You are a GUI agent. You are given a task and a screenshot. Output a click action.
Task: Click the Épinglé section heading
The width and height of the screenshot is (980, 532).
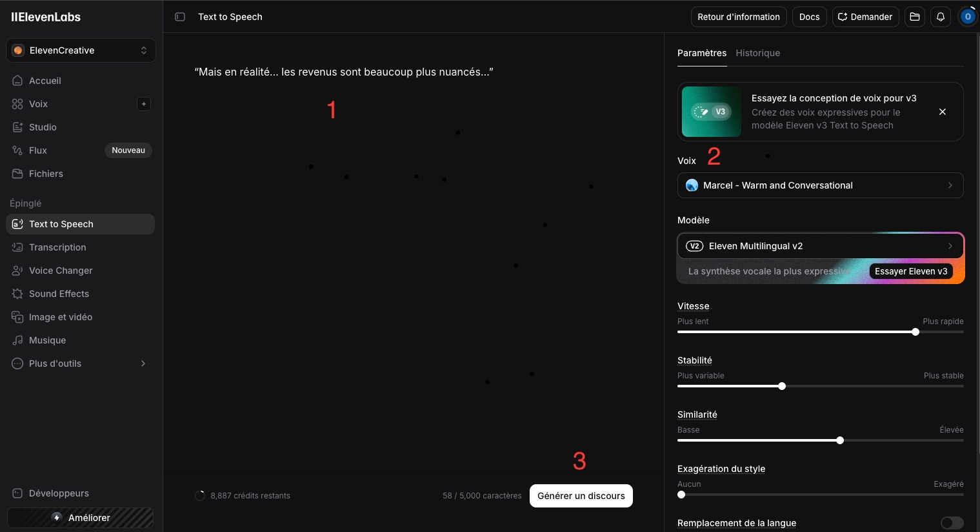pos(26,203)
